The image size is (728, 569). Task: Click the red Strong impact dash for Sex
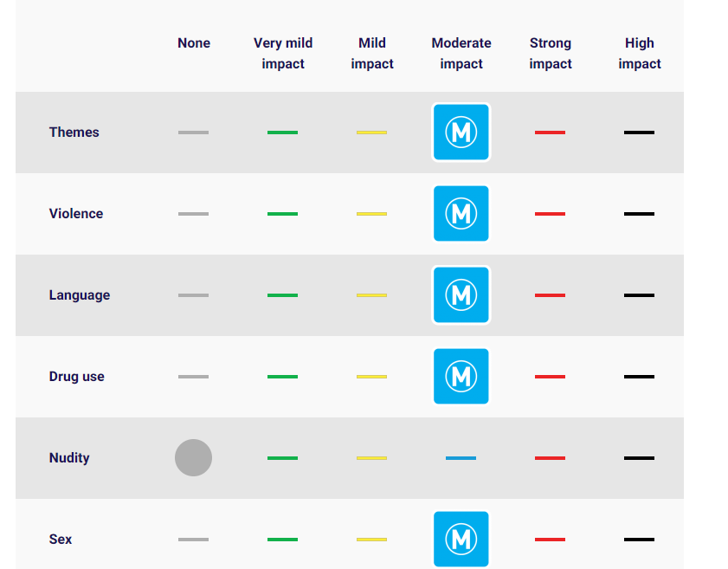(551, 540)
